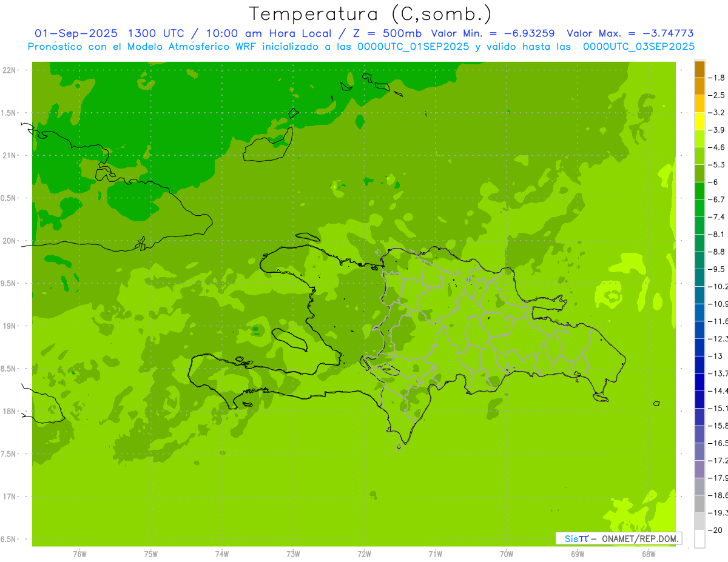Select the white swatch below -20
This screenshot has height=562, width=728.
pos(699,538)
